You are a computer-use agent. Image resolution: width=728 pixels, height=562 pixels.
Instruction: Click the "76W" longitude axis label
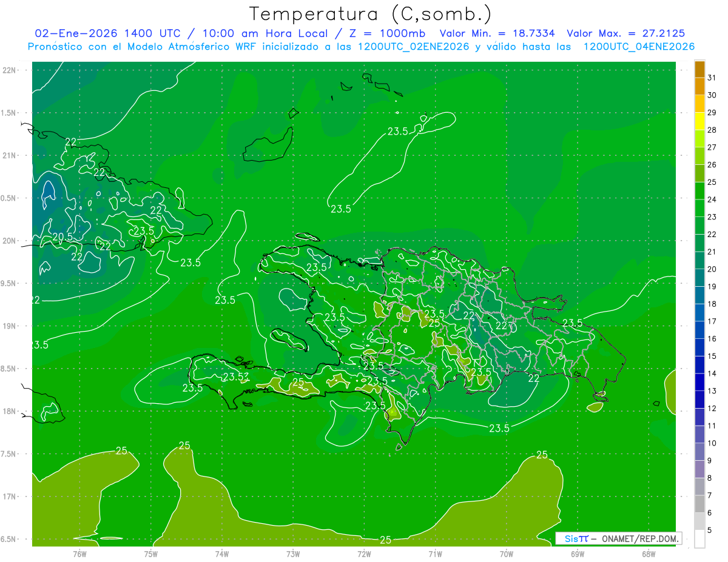coord(79,554)
